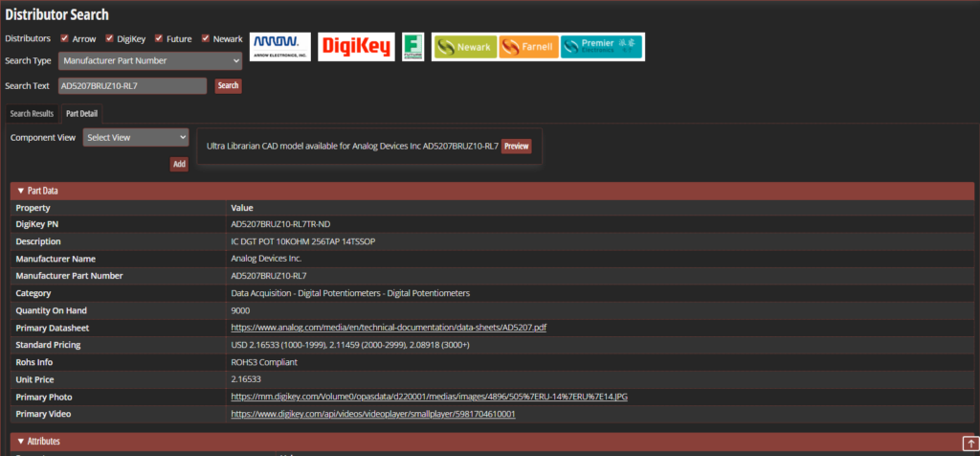Click the Analog Devices Inc. manufacturer value
This screenshot has height=456, width=980.
pos(267,259)
